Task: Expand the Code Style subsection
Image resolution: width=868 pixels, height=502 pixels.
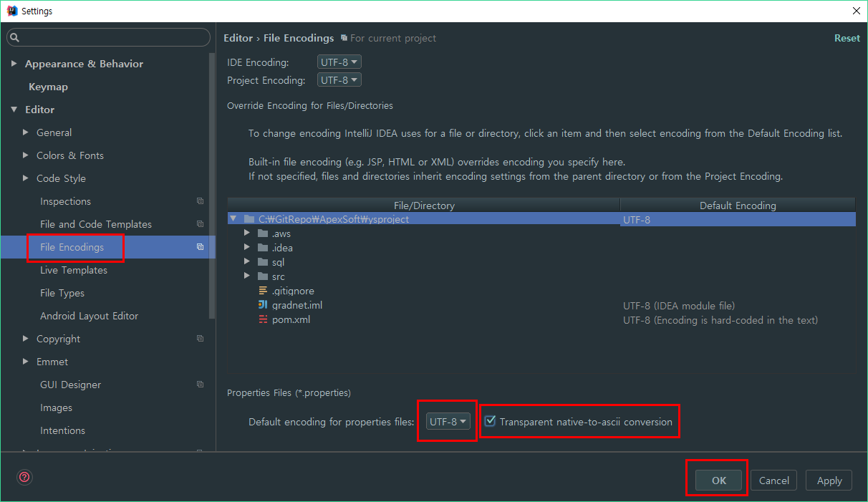Action: click(x=26, y=178)
